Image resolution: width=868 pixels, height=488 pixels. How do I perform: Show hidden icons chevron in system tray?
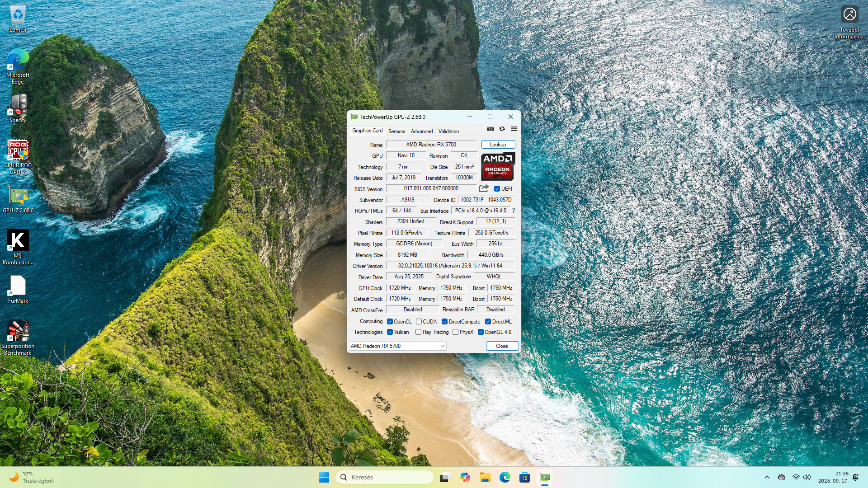click(767, 477)
